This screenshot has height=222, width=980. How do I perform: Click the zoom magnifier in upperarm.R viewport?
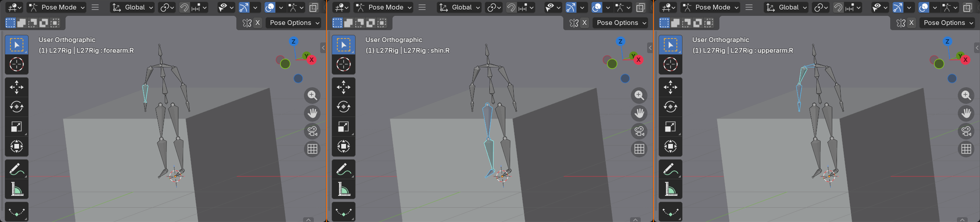(x=966, y=96)
